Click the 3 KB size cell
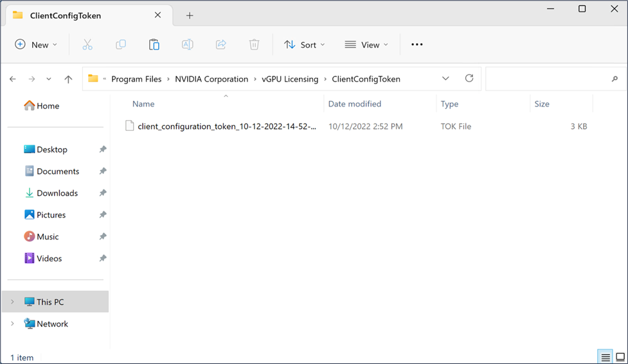Viewport: 628px width, 364px height. pyautogui.click(x=579, y=126)
